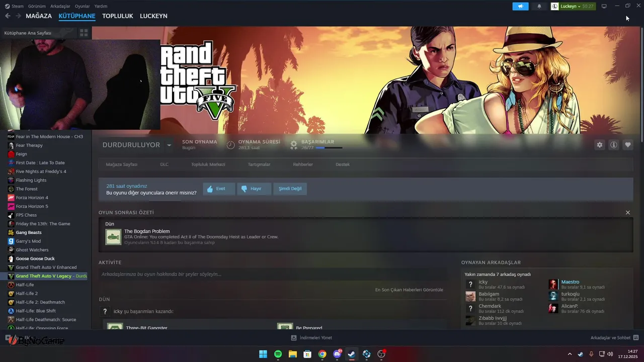Click friend Maestro in the friends list
The image size is (644, 362).
[x=570, y=282]
